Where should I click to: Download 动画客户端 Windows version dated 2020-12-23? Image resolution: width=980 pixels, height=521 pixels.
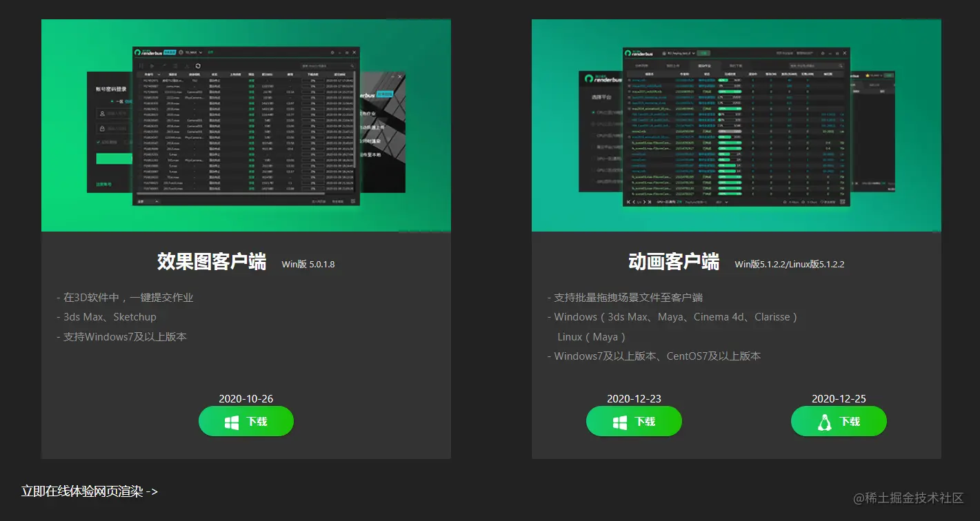point(634,421)
